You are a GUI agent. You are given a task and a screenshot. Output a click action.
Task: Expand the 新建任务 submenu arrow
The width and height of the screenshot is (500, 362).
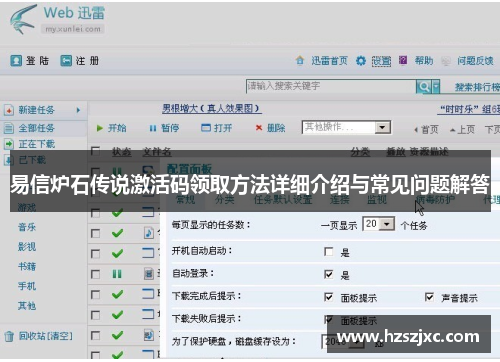(x=78, y=110)
